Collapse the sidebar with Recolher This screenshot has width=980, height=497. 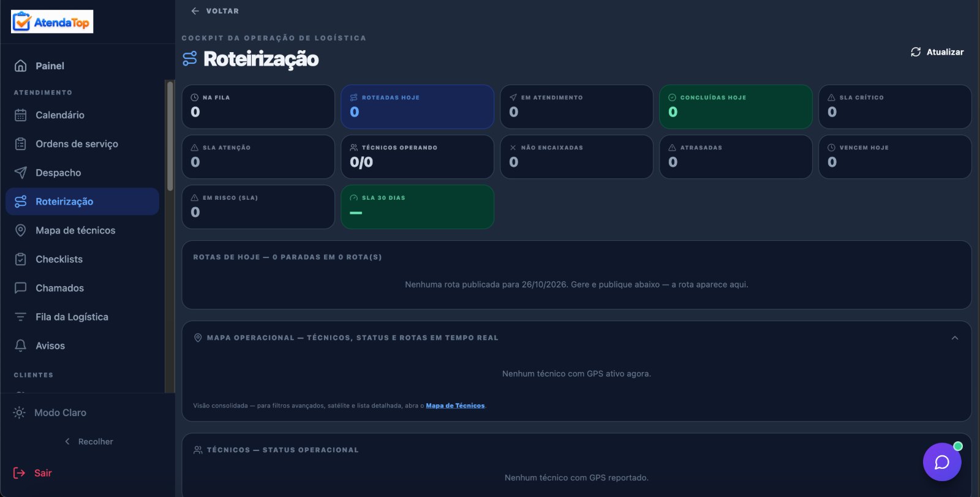(88, 441)
